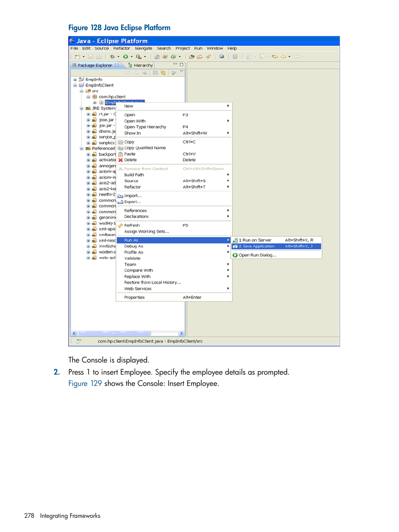Click the Search toolbar icon

pos(208,57)
